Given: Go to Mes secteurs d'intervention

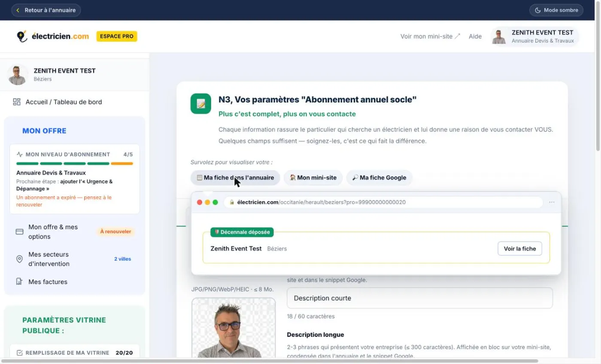Looking at the screenshot, I should [75, 259].
